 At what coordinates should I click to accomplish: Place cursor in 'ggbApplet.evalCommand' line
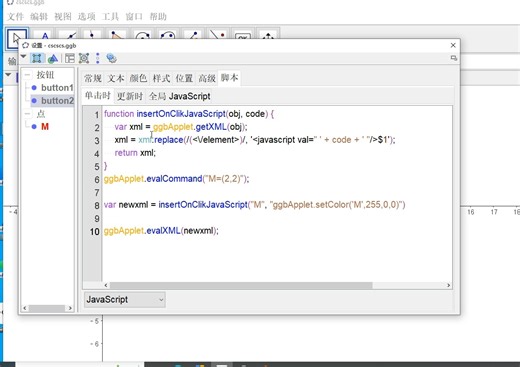(x=176, y=179)
